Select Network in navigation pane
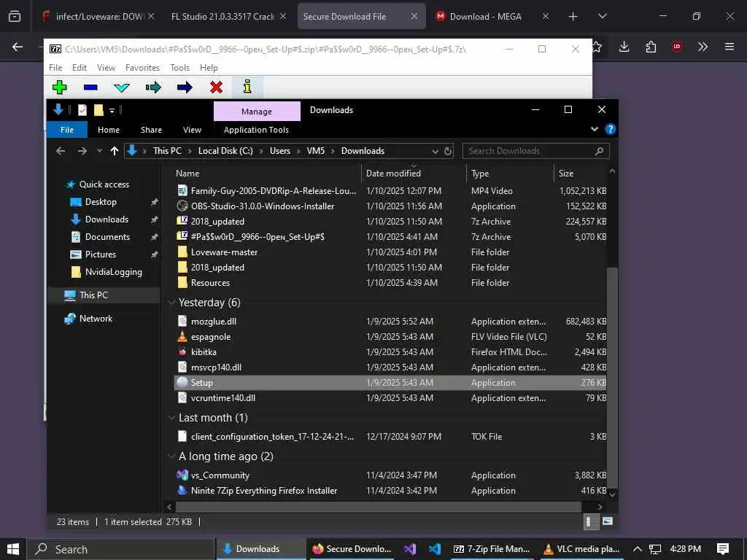This screenshot has height=560, width=747. point(96,319)
